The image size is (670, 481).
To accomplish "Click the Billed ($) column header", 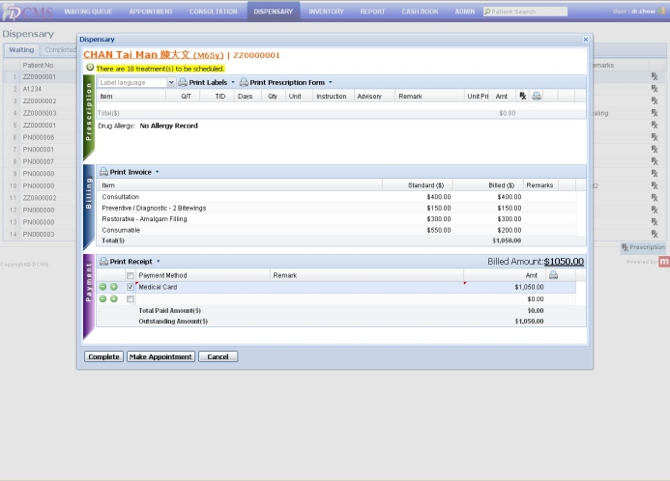I will pos(488,185).
